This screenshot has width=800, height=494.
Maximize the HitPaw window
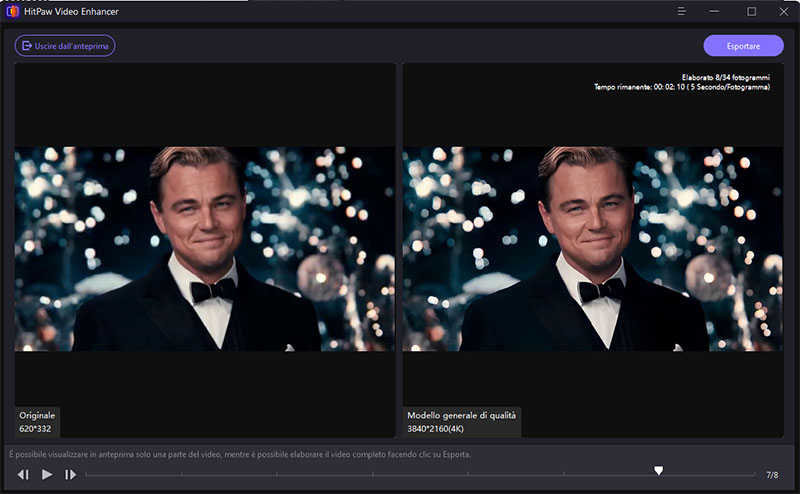click(x=752, y=11)
